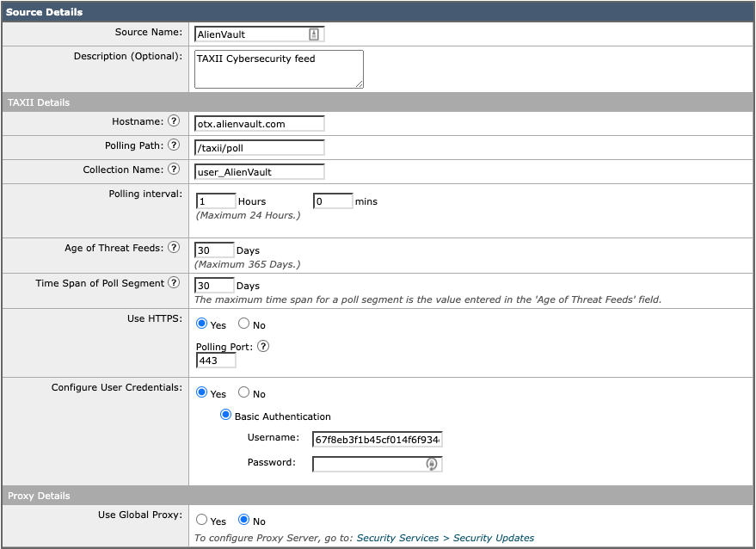The height and width of the screenshot is (549, 756).
Task: Click the 'TAXII Details' section header
Action: click(378, 102)
